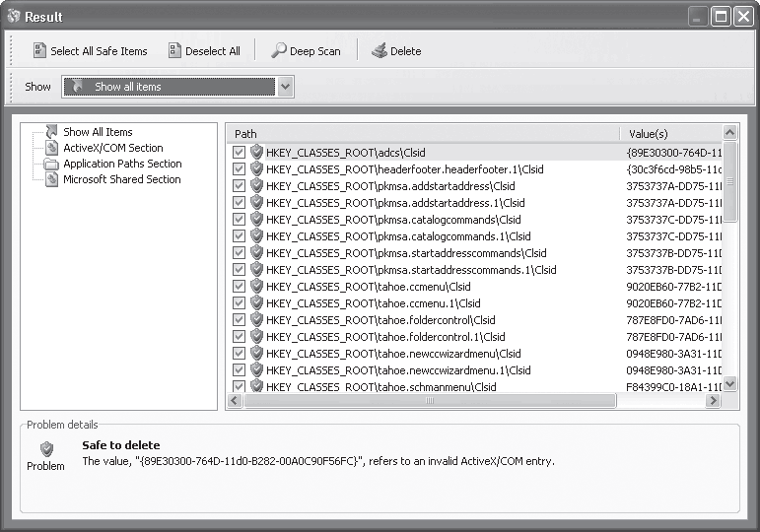Select Show All Items tree icon
Image resolution: width=760 pixels, height=532 pixels.
pos(51,131)
